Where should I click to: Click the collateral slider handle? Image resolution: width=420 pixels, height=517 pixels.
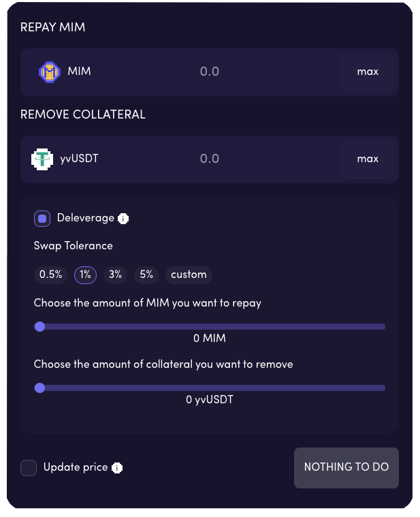click(39, 388)
